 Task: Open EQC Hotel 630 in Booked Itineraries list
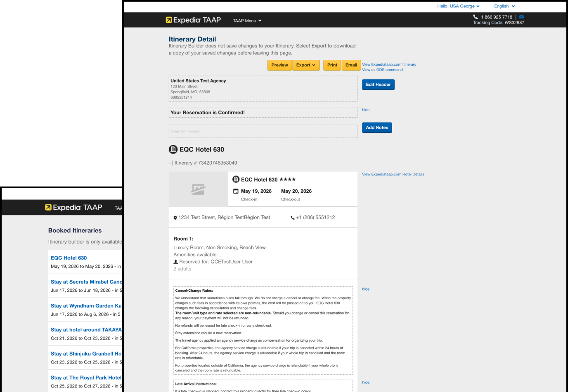click(69, 258)
